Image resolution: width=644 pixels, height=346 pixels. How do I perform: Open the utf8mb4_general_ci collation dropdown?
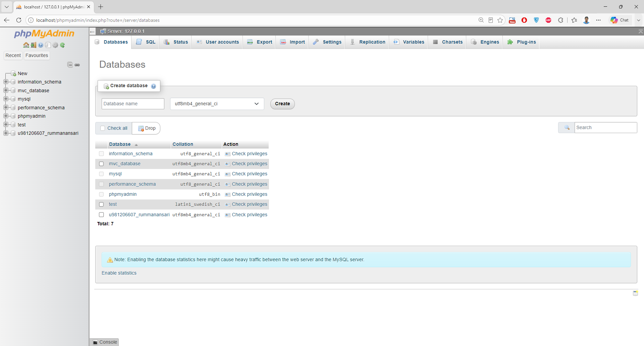click(x=217, y=104)
